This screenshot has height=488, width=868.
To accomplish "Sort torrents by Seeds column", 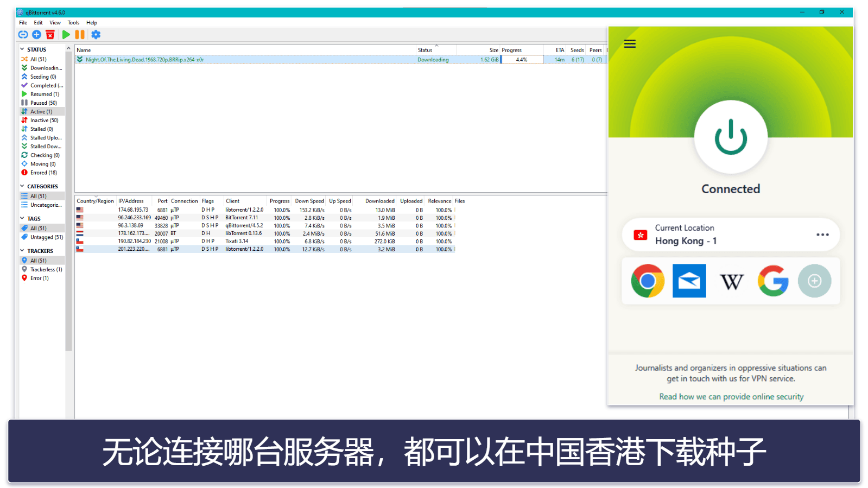I will [577, 50].
